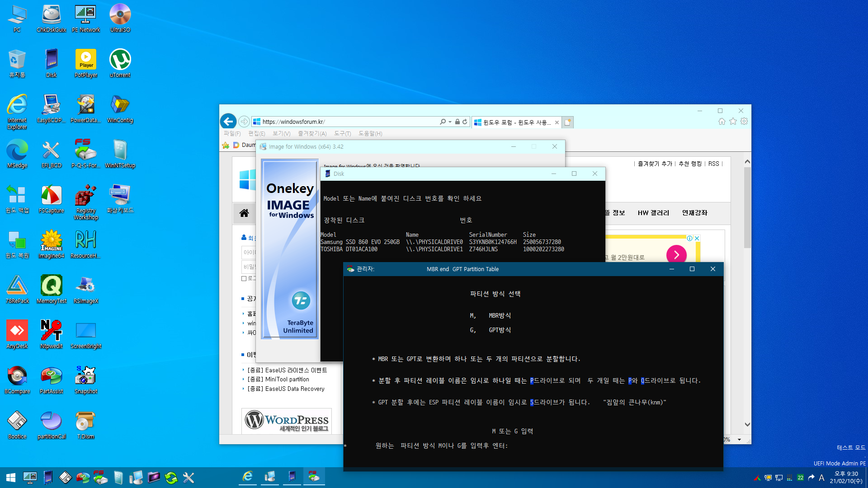Viewport: 868px width, 488px height.
Task: Click 추천 랭킹 link
Action: pos(690,164)
